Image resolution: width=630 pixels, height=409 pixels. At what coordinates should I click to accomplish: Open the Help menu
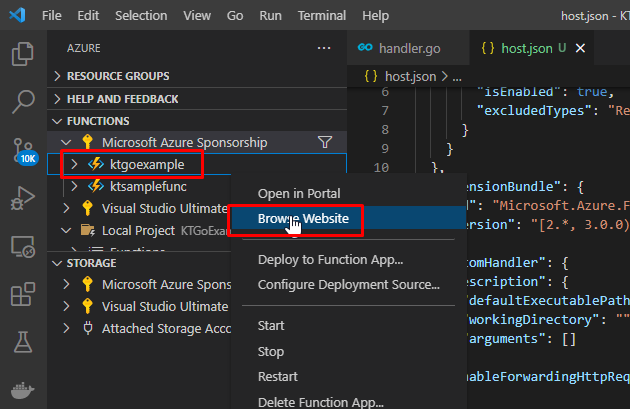(375, 15)
